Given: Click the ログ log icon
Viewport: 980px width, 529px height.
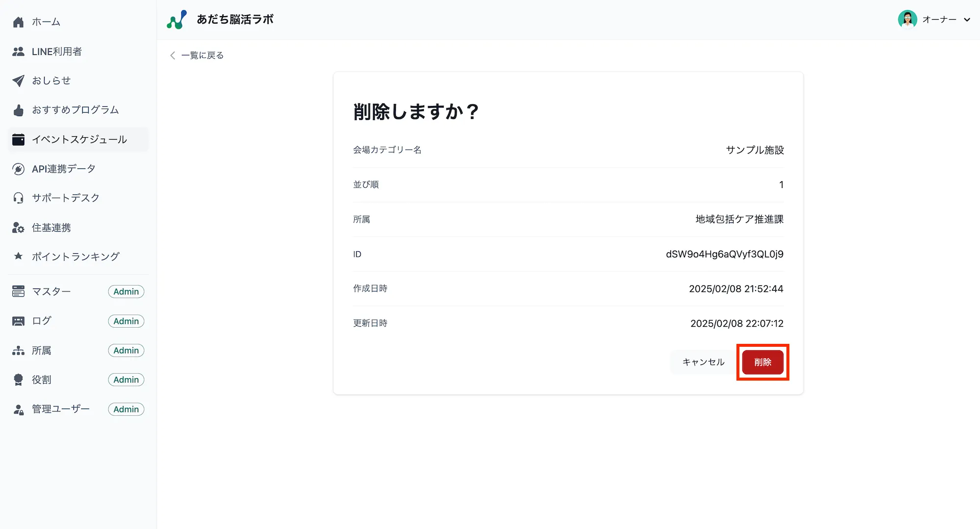Looking at the screenshot, I should [x=18, y=321].
